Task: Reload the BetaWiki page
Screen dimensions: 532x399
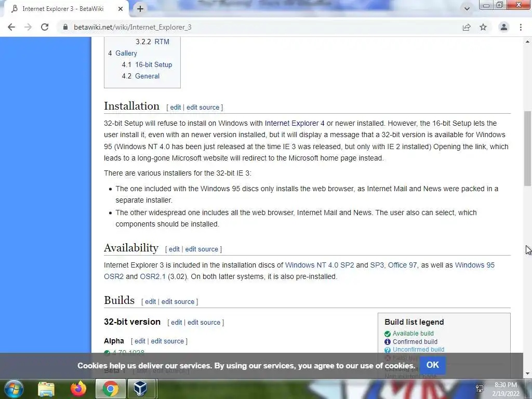Action: coord(45,27)
